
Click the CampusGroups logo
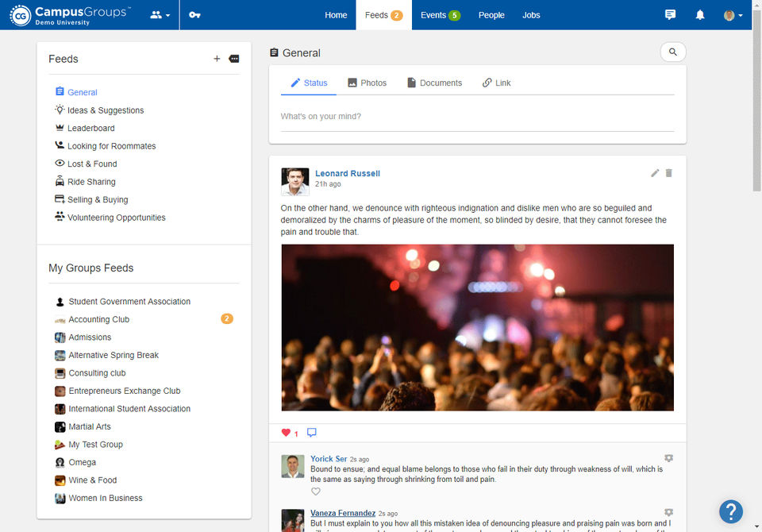click(71, 15)
